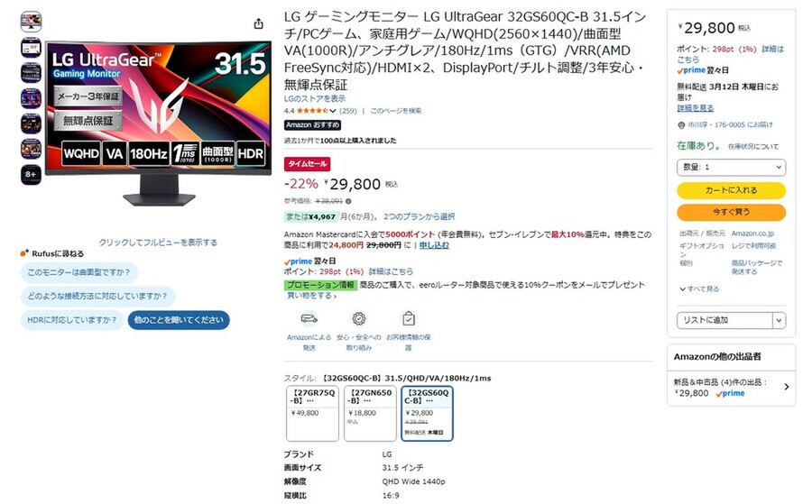Click the Amazon delivery truck icon
812x504 pixels.
pos(309,318)
